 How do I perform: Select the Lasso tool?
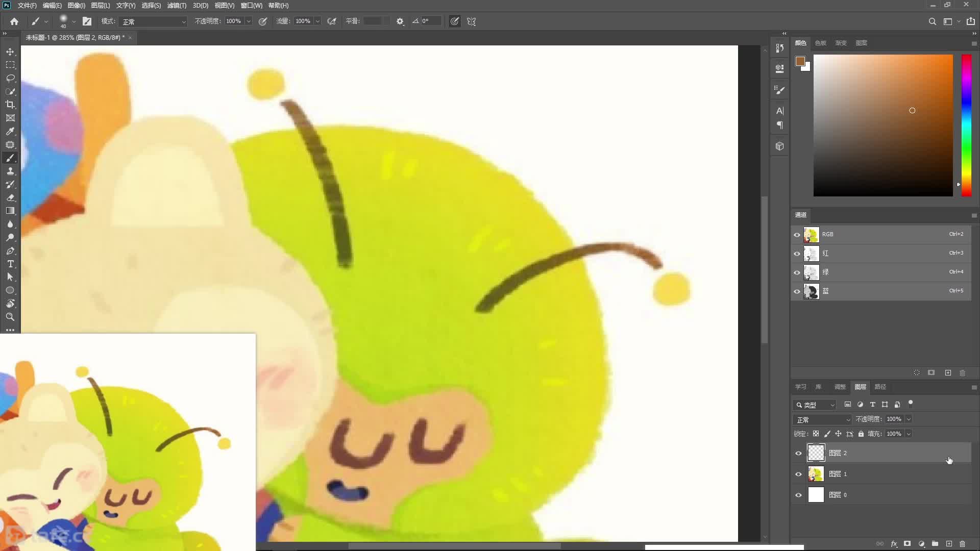point(10,79)
